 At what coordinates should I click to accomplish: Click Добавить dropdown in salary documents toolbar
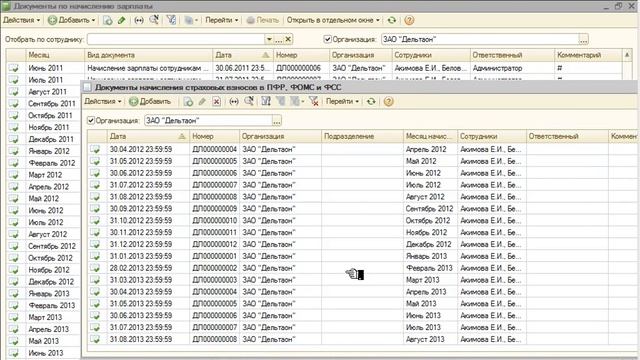point(71,20)
